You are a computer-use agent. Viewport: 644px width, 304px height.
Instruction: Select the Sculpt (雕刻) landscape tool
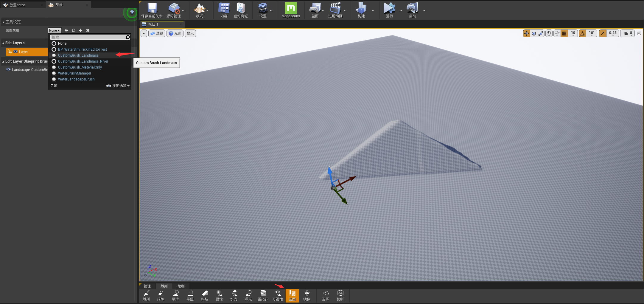(146, 296)
